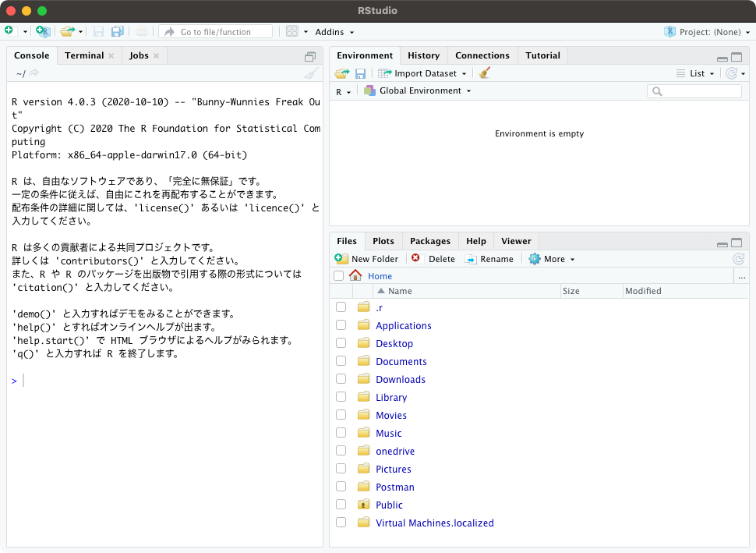Open the Tutorial tab
Viewport: 756px width, 553px height.
click(543, 55)
